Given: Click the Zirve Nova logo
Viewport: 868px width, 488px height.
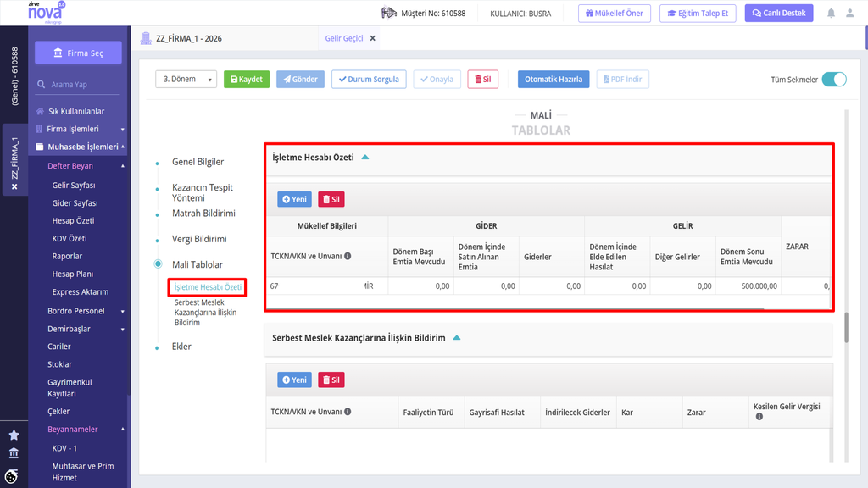Looking at the screenshot, I should [x=46, y=12].
